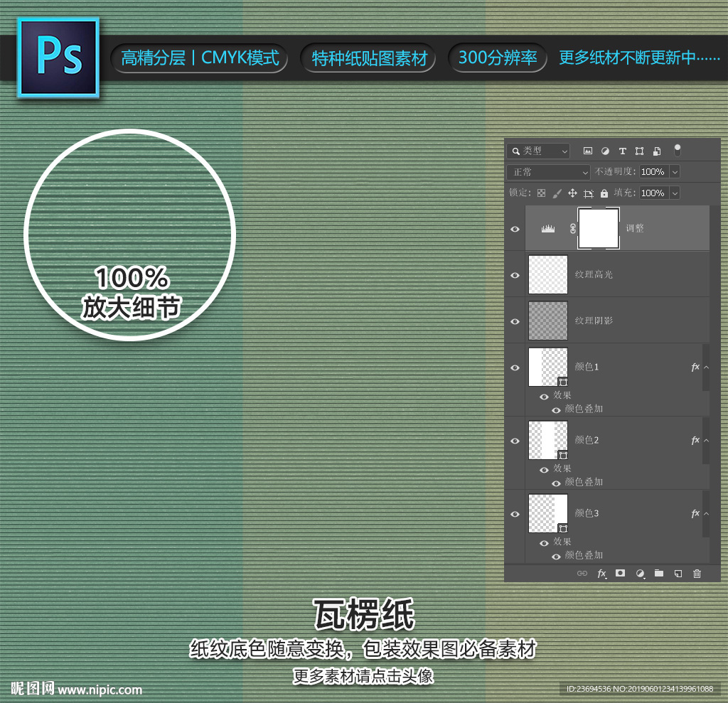This screenshot has width=728, height=703.
Task: Click prevent artboard auto-nesting lock icon
Action: click(x=588, y=193)
